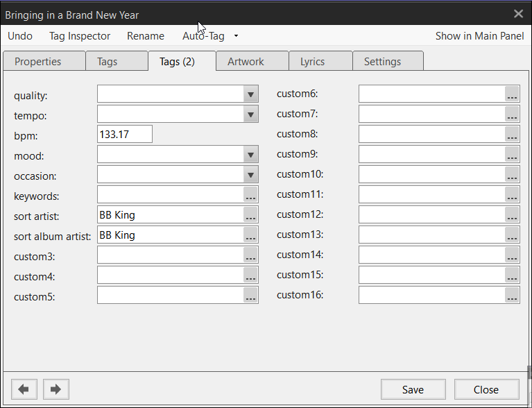
Task: Expand the mood dropdown
Action: [x=250, y=156]
